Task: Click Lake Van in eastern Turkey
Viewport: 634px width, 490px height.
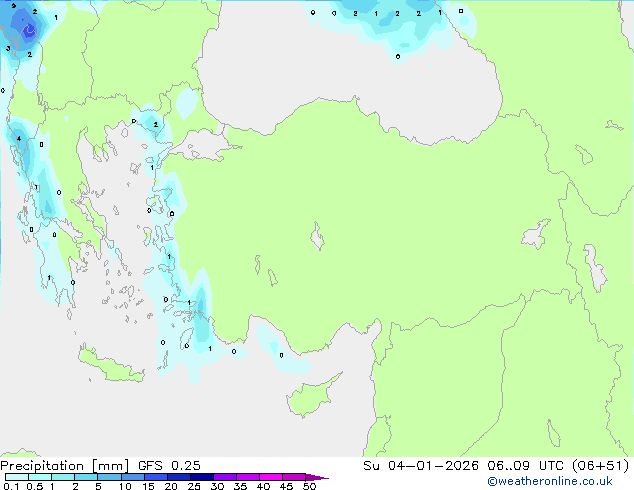Action: [536, 234]
